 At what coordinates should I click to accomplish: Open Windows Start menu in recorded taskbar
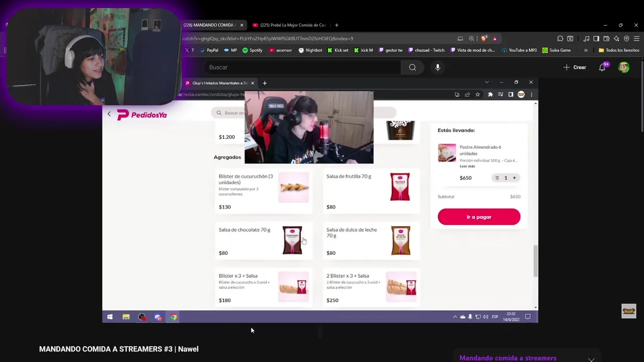[x=110, y=317]
